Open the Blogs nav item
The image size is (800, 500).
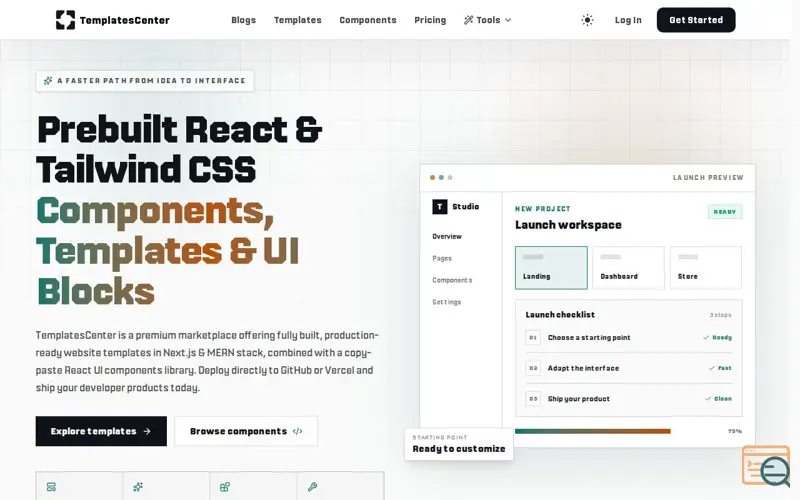[243, 20]
